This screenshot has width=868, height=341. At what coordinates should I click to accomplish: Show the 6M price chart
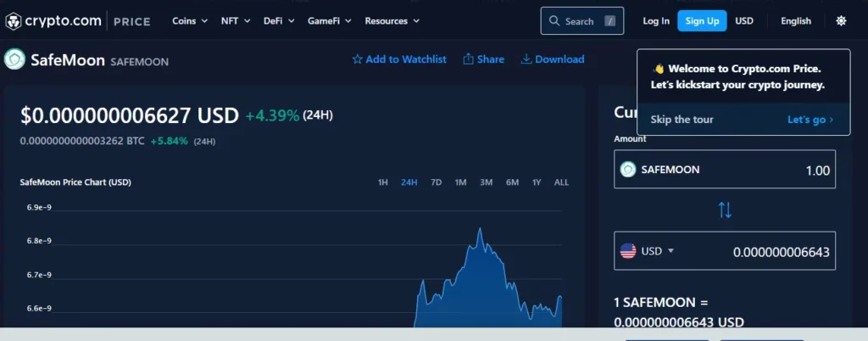point(512,182)
